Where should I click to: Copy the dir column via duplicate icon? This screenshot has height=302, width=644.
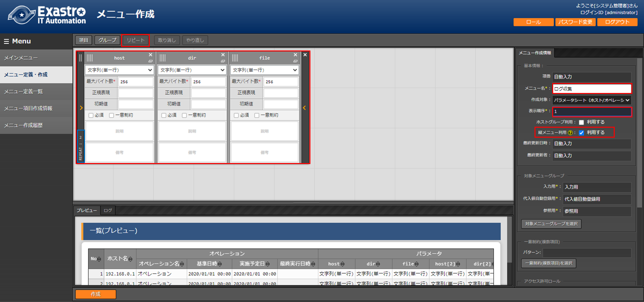pyautogui.click(x=223, y=61)
